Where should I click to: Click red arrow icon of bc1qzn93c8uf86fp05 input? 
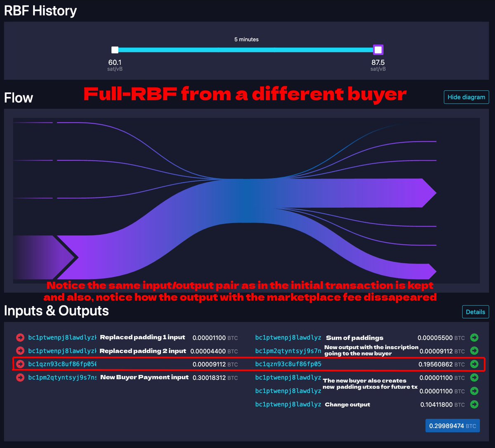click(x=20, y=364)
